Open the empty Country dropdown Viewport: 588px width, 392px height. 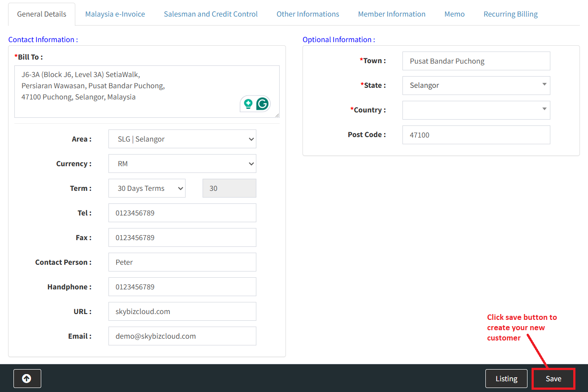[476, 110]
